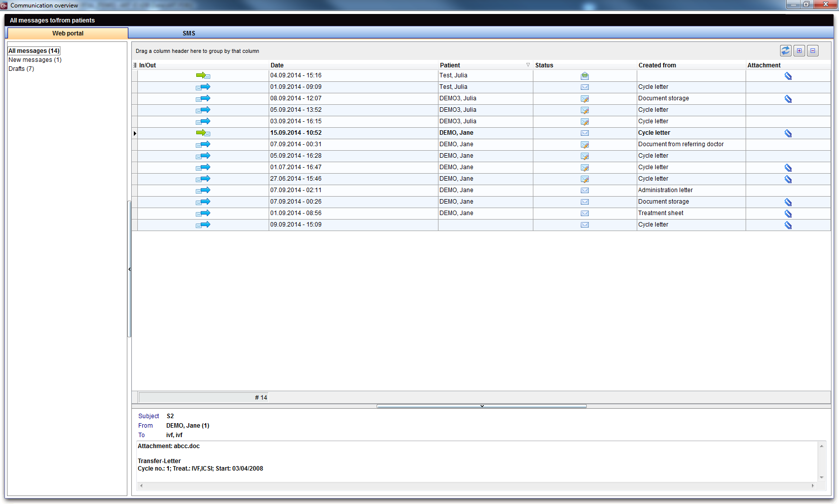Image resolution: width=839 pixels, height=504 pixels.
Task: Sort by the In/Out column header
Action: click(203, 65)
